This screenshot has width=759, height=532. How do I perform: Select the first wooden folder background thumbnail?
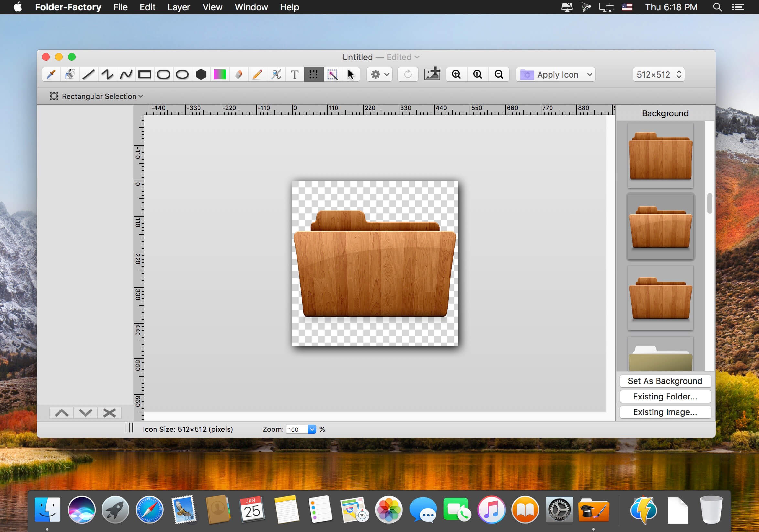point(660,156)
